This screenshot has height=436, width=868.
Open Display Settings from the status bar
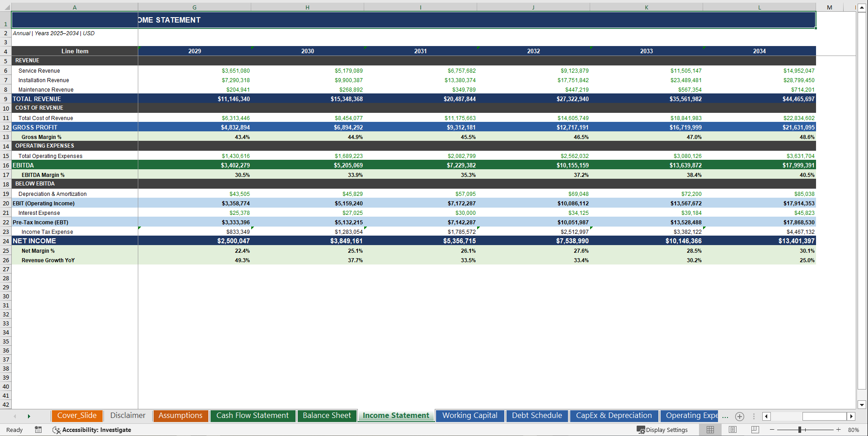tap(662, 430)
